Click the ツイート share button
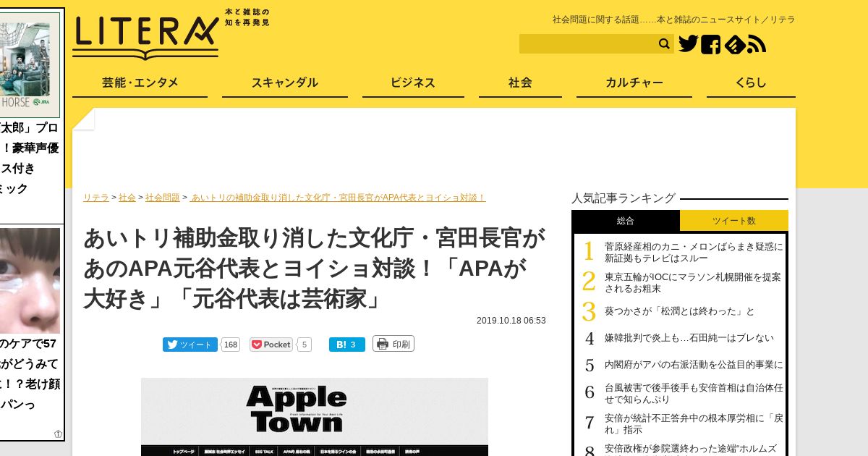868x456 pixels. point(190,345)
